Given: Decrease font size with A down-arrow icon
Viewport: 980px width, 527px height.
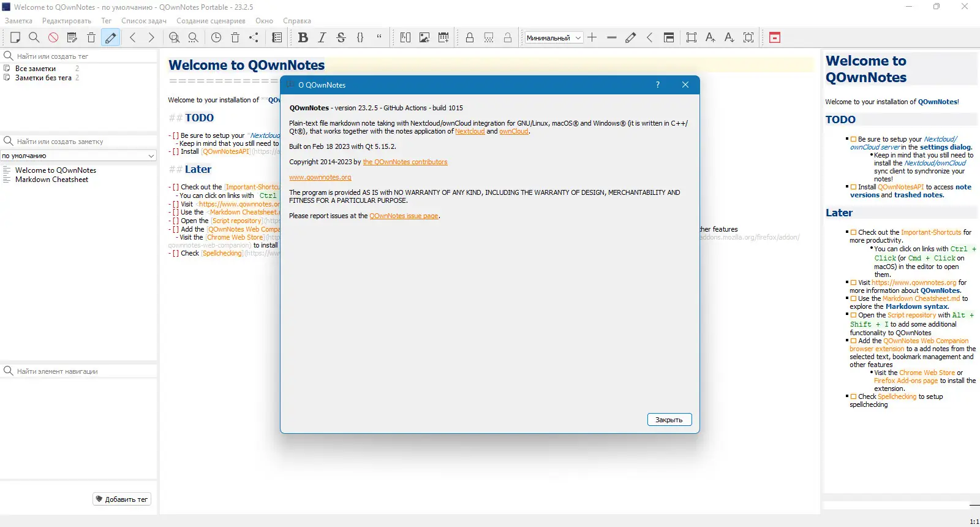Looking at the screenshot, I should 729,37.
